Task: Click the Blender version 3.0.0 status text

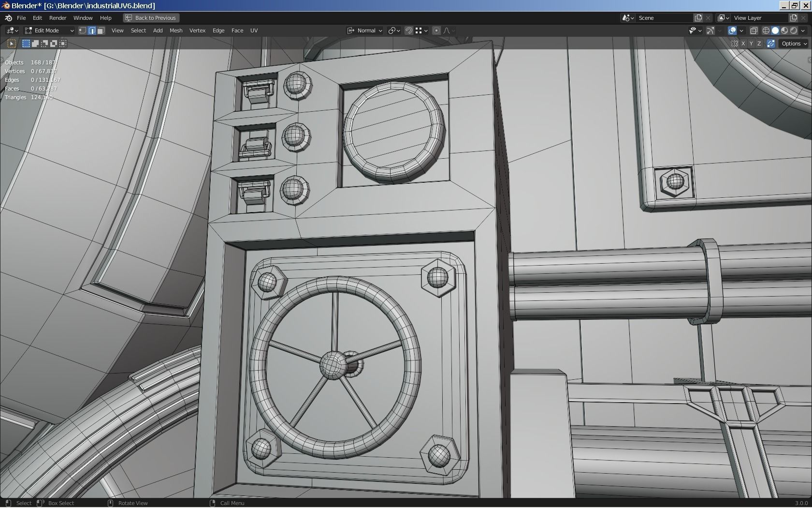Action: pyautogui.click(x=801, y=503)
